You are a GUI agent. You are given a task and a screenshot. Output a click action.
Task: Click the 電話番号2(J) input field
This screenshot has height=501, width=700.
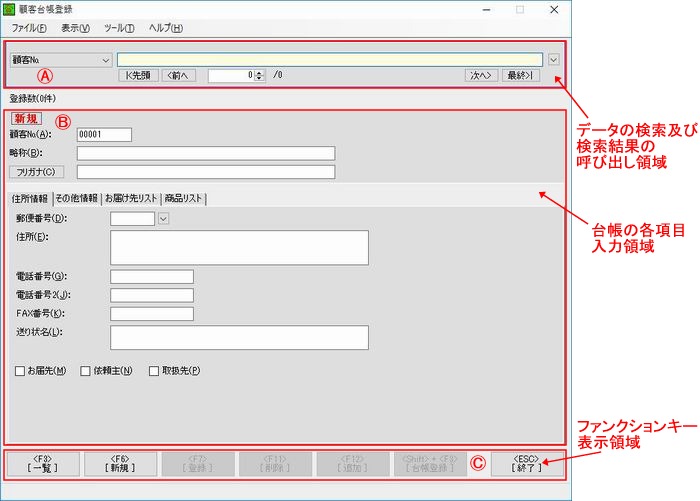coord(152,295)
